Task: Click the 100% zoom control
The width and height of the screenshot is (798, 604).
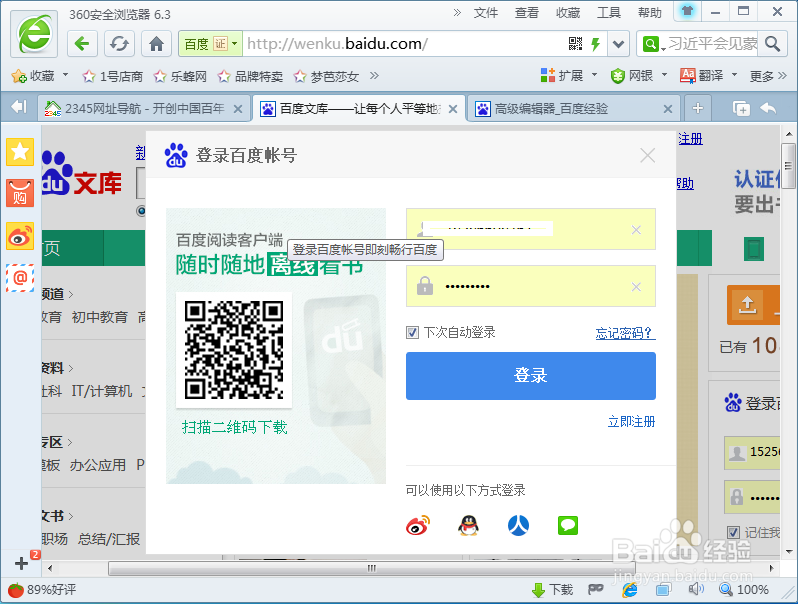Action: pos(744,590)
